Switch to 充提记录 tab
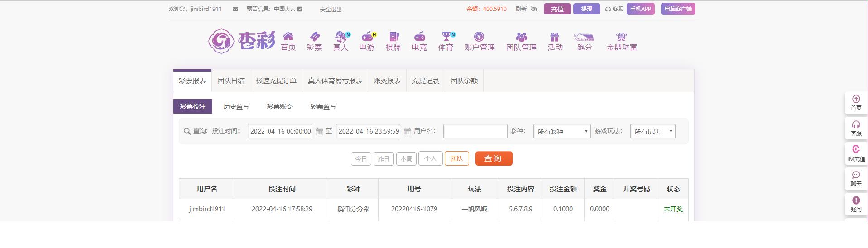The width and height of the screenshot is (868, 248). pyautogui.click(x=426, y=81)
